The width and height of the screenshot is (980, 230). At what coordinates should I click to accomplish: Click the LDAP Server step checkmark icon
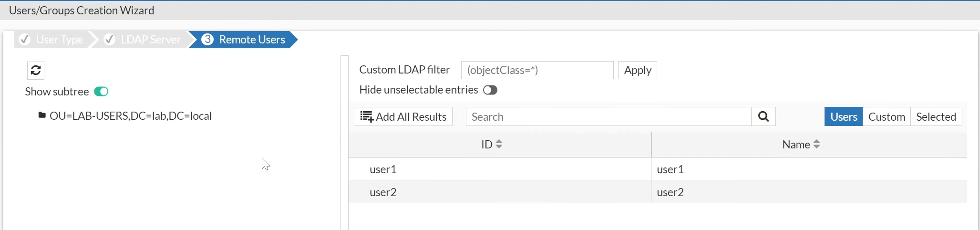tap(110, 40)
